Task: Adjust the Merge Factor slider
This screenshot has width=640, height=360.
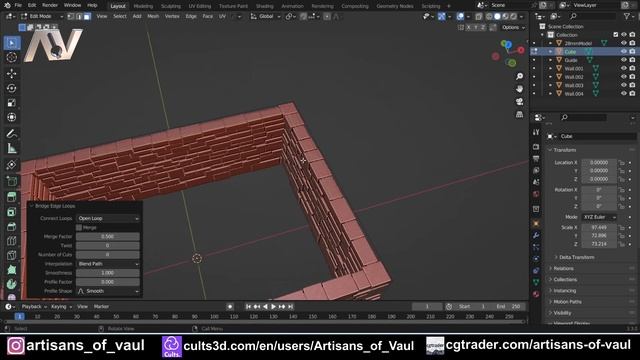Action: click(108, 236)
